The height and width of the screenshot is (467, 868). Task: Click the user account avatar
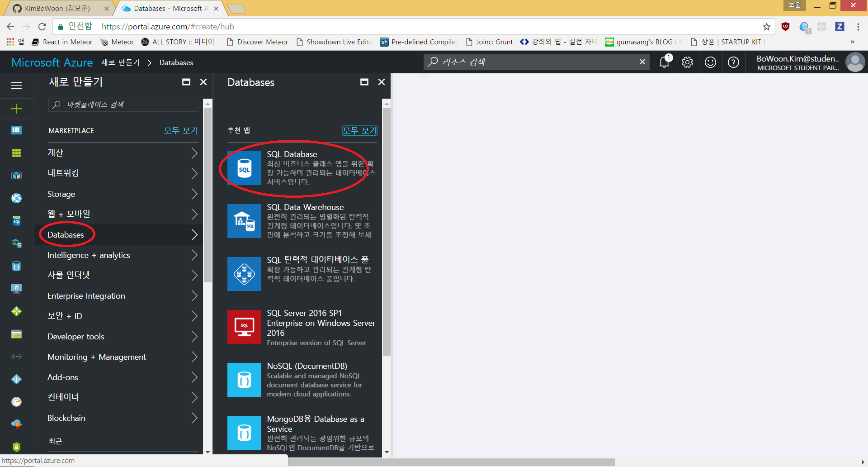[855, 62]
